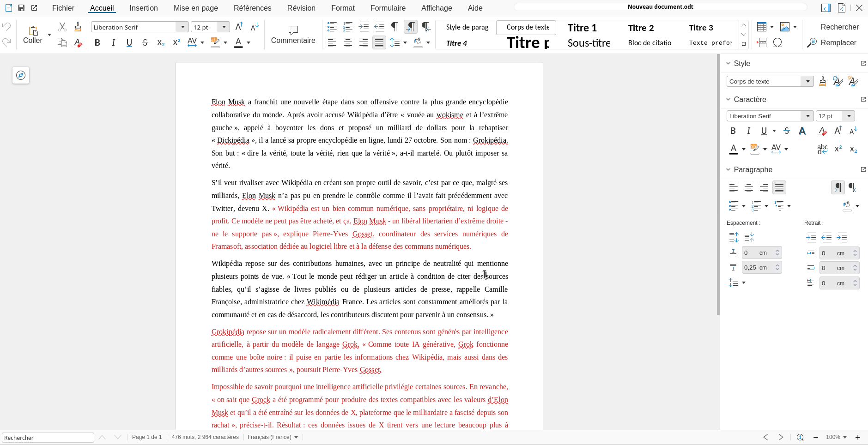Open the Références tab

[252, 8]
